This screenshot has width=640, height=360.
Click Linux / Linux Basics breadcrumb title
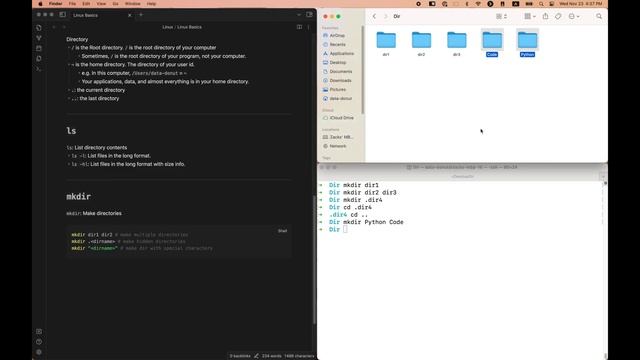182,27
